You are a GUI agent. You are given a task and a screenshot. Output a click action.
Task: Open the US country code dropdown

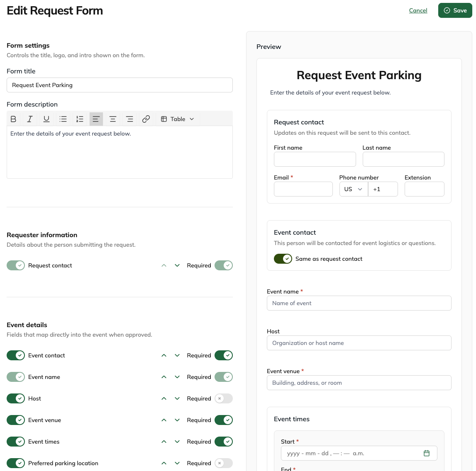point(354,189)
